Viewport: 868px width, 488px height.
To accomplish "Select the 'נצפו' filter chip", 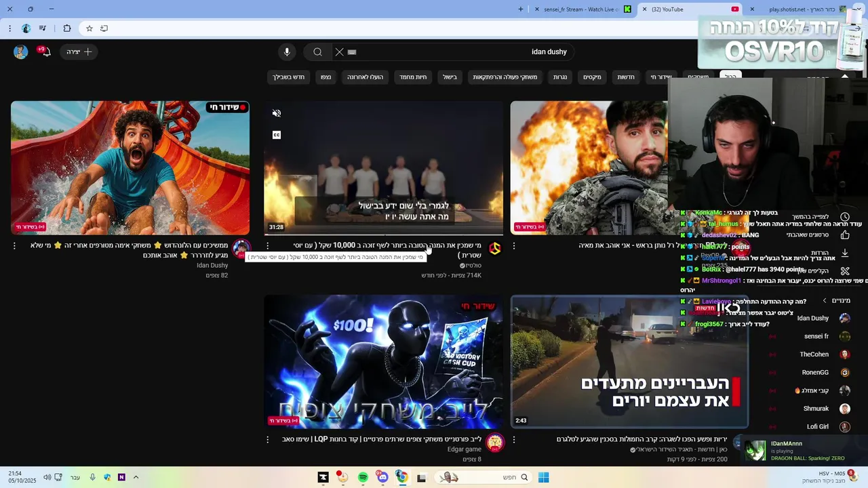I will click(x=326, y=77).
